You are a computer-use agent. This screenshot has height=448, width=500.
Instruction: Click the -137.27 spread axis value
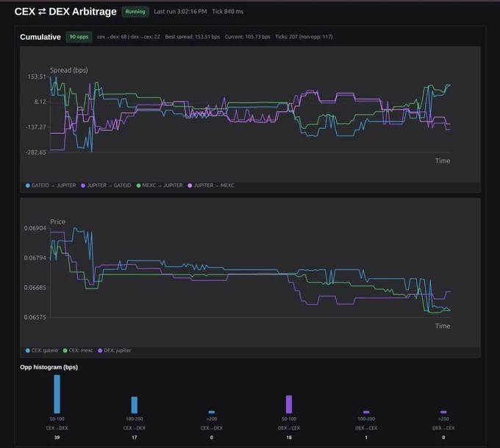click(x=36, y=127)
